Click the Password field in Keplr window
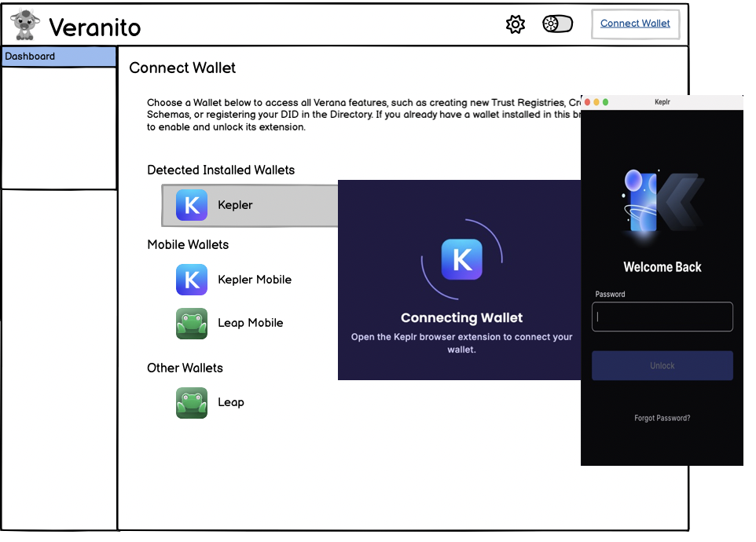Screen dimensions: 756x542 [662, 317]
